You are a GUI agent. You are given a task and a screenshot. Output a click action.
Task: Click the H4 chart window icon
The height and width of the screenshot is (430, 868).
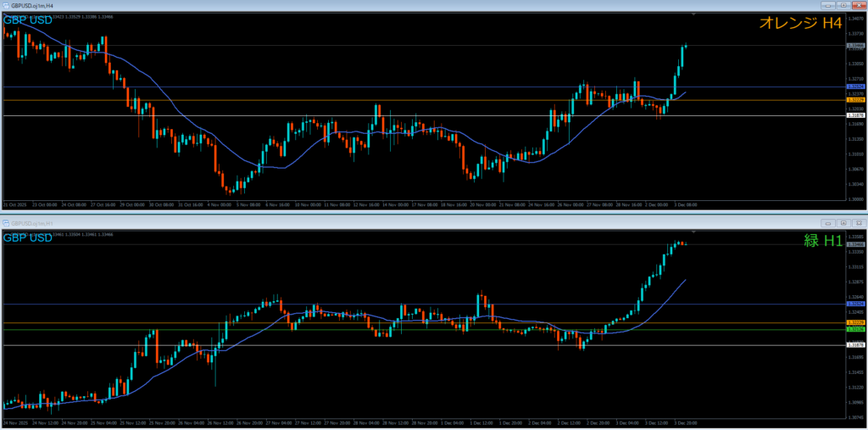[x=6, y=6]
